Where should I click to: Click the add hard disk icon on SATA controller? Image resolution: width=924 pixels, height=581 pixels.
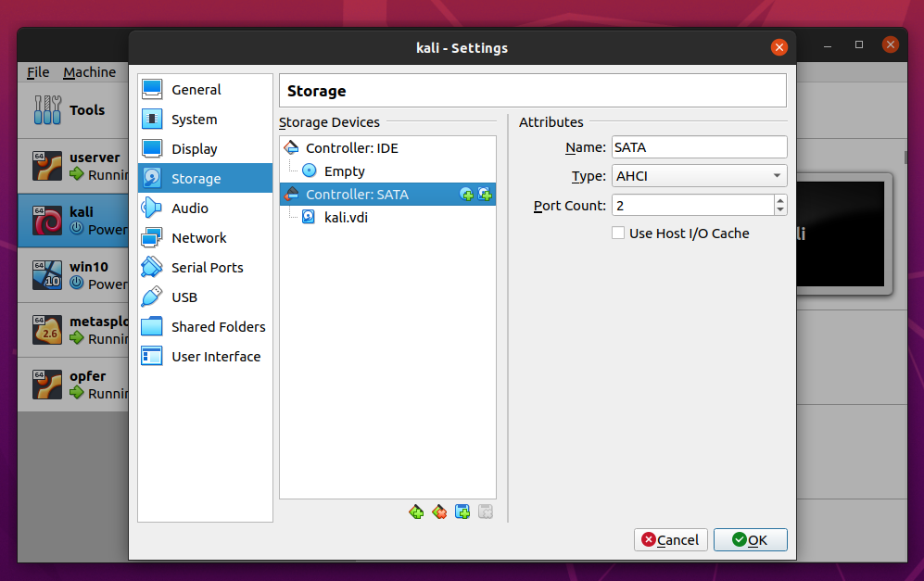click(484, 195)
